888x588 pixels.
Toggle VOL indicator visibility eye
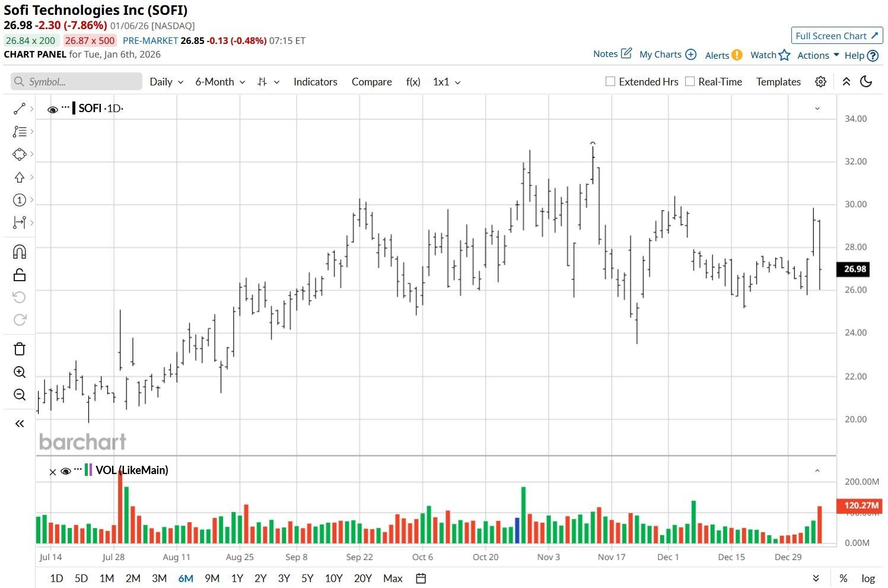(66, 471)
